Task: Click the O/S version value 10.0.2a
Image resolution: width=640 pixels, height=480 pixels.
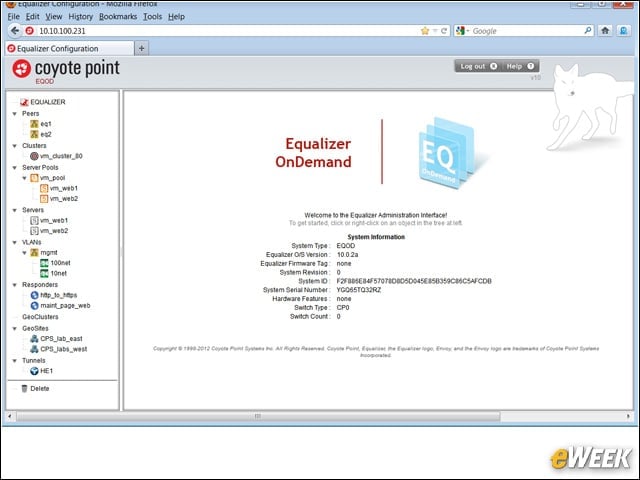Action: point(347,255)
